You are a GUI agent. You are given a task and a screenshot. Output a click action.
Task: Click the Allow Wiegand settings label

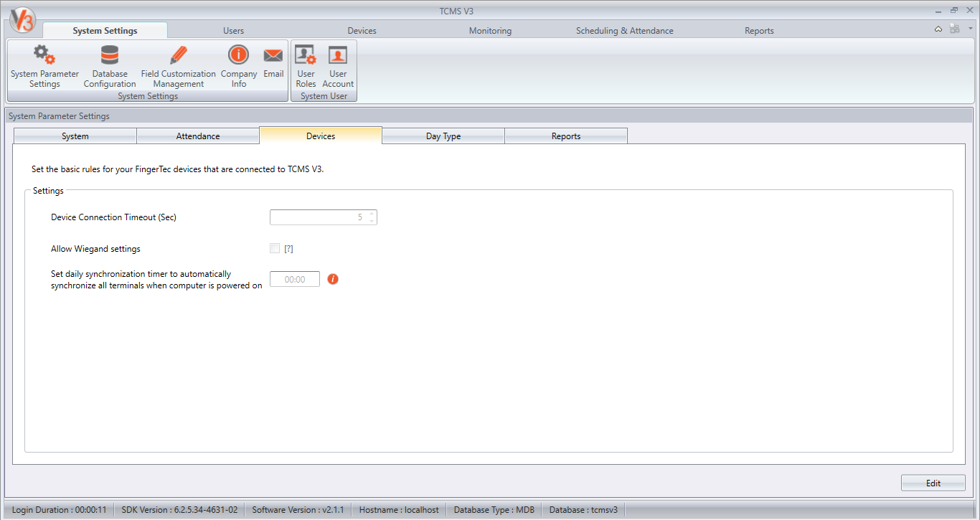[x=95, y=249]
